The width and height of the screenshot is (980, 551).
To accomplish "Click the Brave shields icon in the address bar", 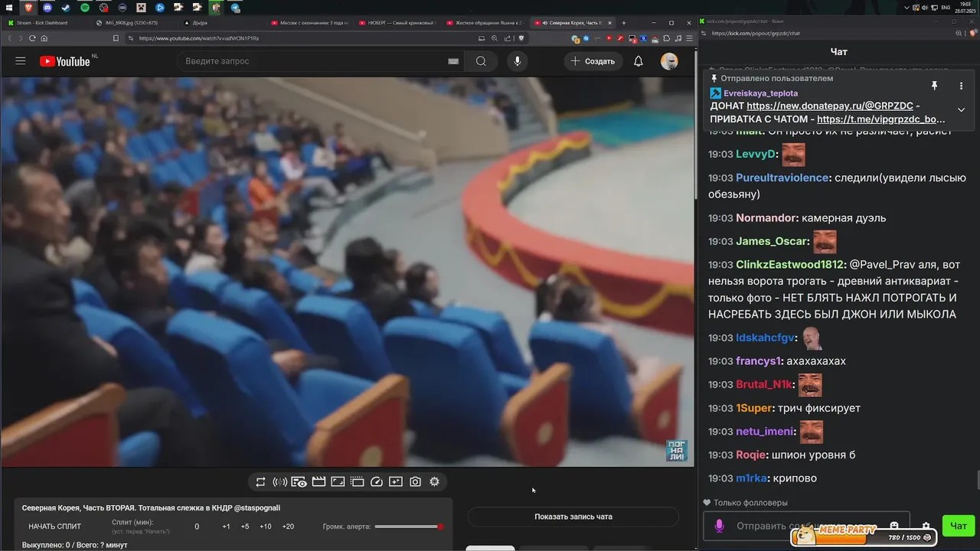I will pos(521,38).
